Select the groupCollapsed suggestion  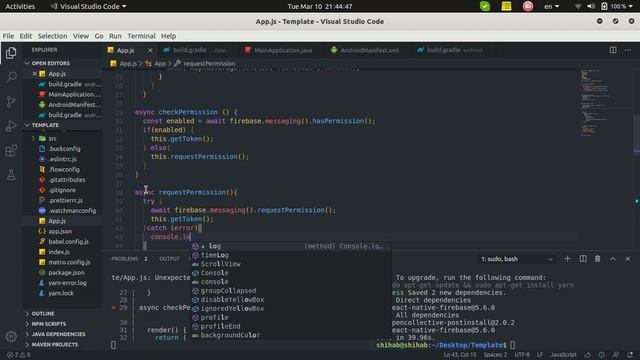291,291
